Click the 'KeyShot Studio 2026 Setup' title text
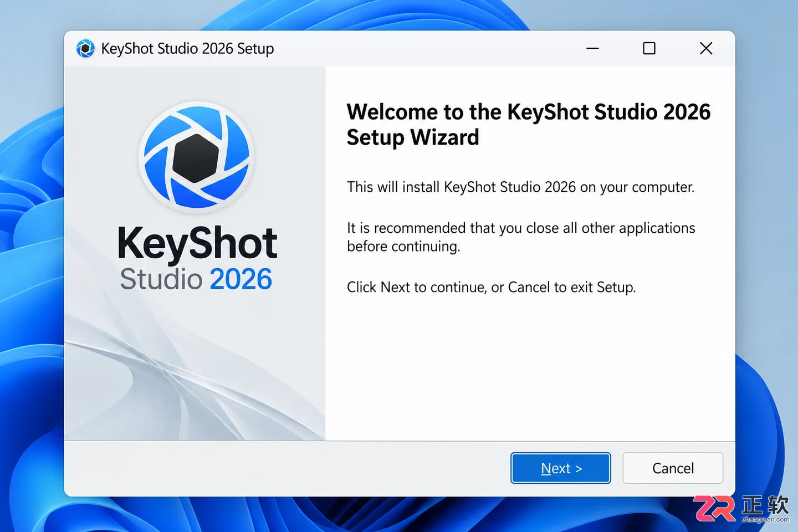 pyautogui.click(x=187, y=49)
